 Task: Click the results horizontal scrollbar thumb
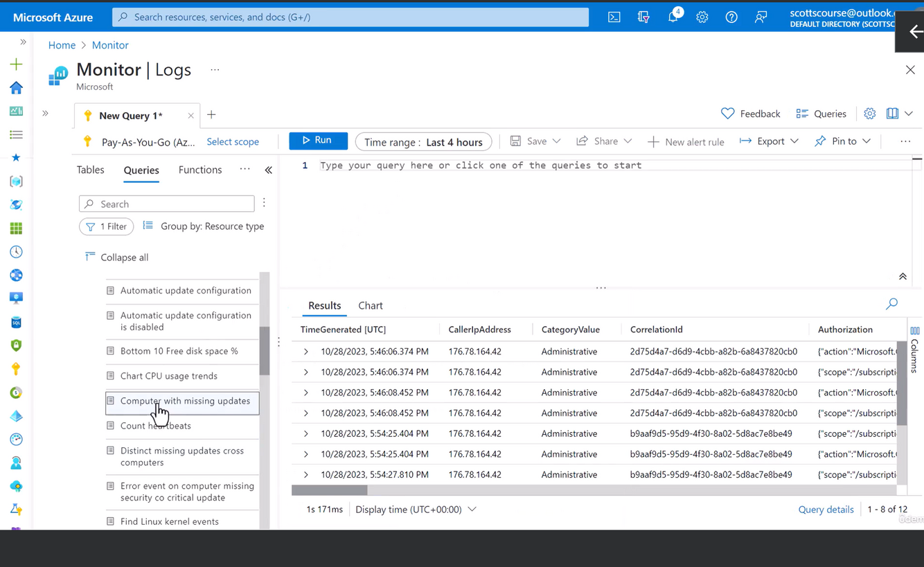(x=329, y=490)
